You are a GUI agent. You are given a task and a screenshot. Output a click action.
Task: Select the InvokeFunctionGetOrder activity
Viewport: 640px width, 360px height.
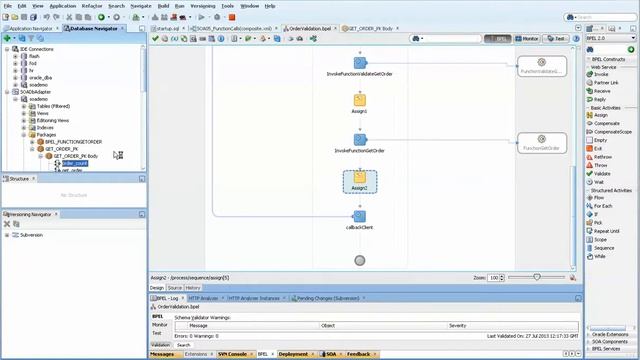[360, 140]
